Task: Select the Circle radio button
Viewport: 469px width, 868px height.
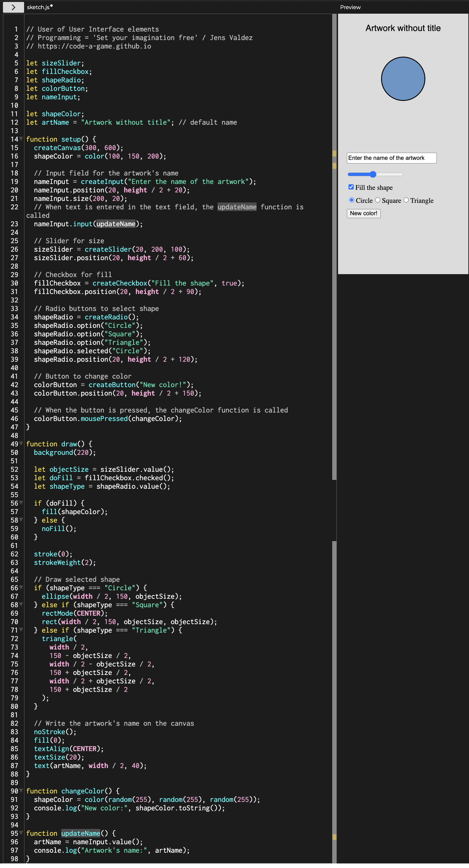Action: click(351, 200)
